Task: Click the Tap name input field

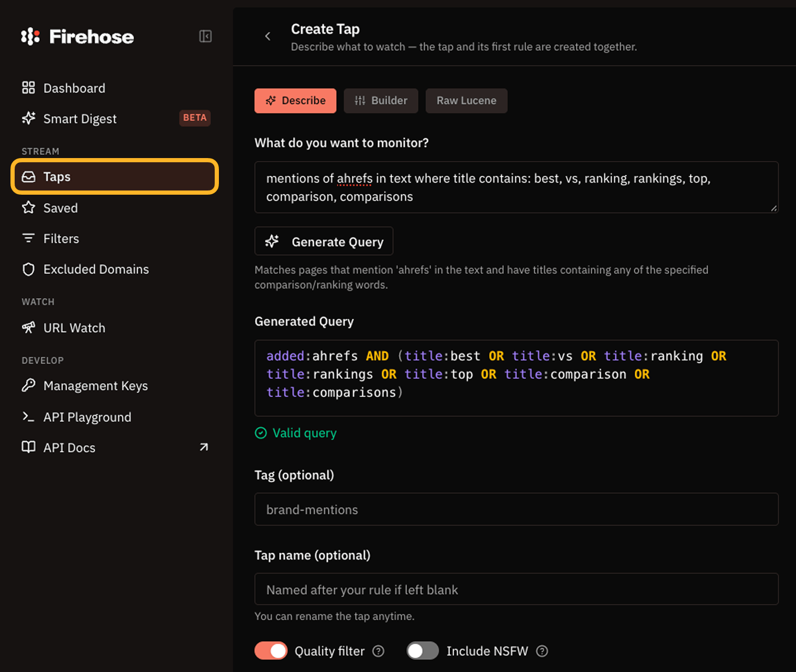Action: tap(516, 589)
